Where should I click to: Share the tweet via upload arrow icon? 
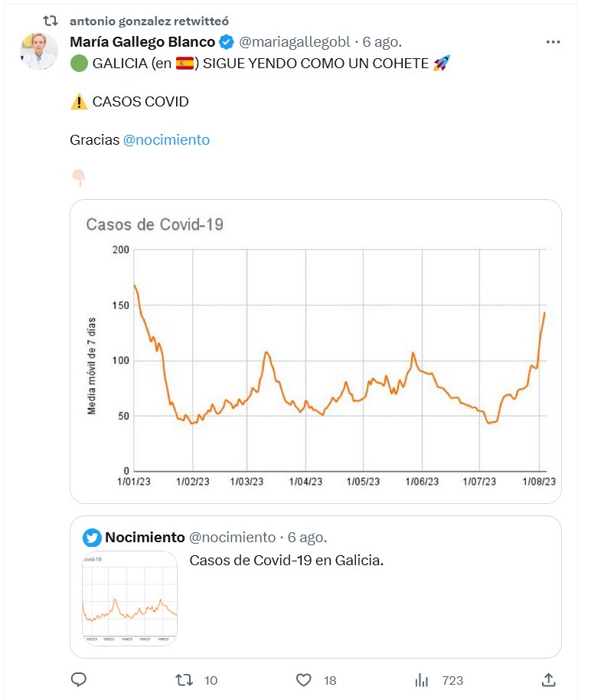548,679
